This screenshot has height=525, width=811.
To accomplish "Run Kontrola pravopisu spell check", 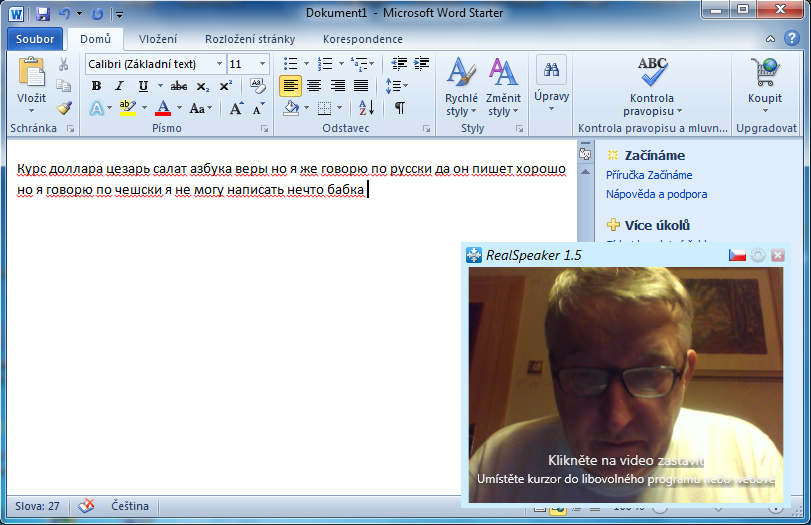I will 652,87.
